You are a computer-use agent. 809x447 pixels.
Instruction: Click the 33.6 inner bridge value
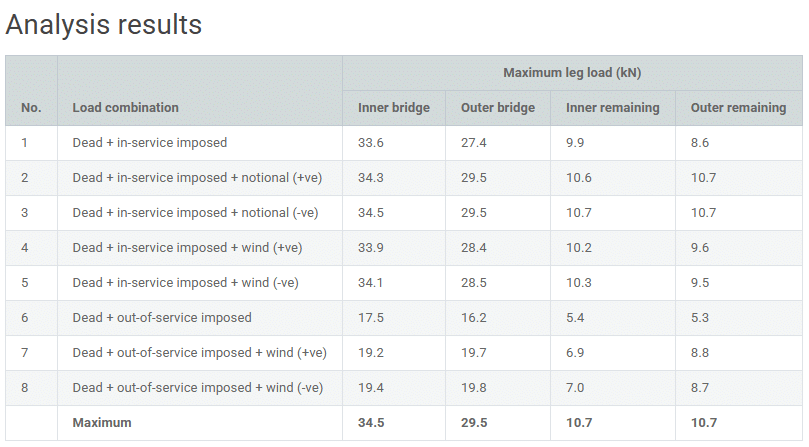[x=372, y=143]
